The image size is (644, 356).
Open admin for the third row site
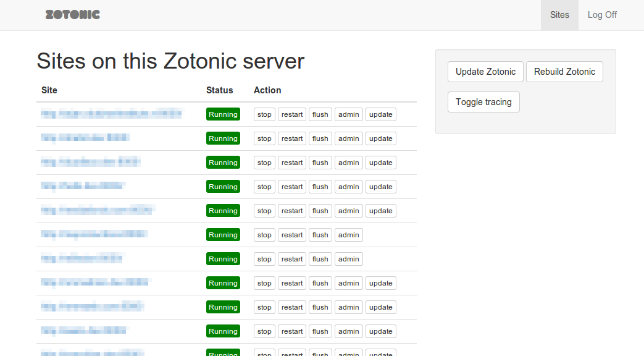(349, 163)
